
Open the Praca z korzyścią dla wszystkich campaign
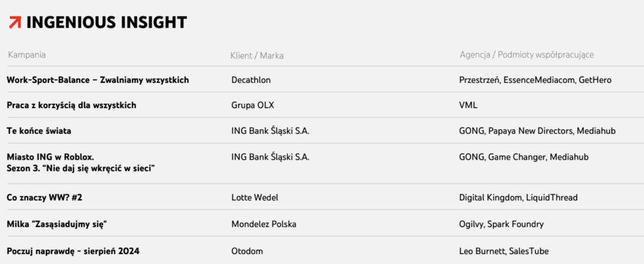tap(72, 106)
